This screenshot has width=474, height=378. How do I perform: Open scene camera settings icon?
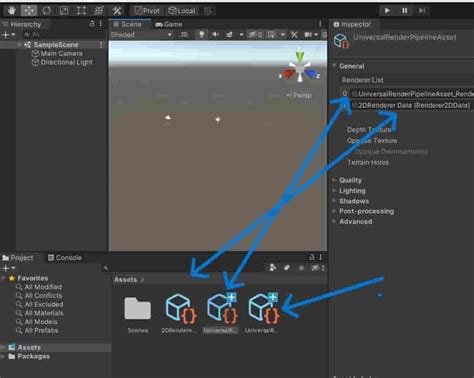[x=308, y=35]
